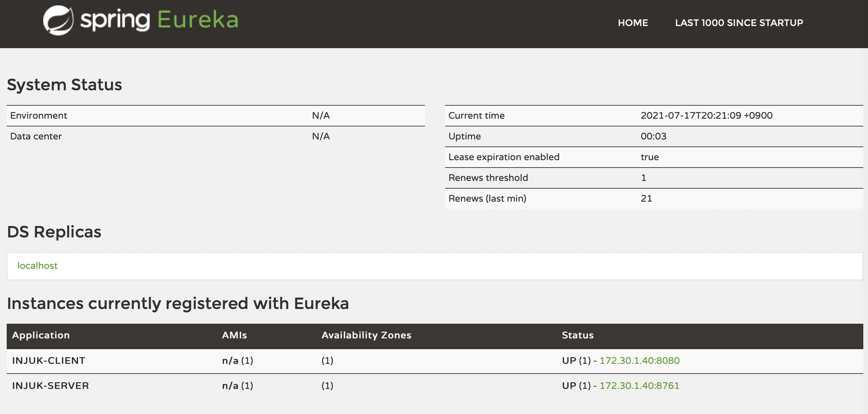Click the Renews threshold value
The height and width of the screenshot is (414, 868).
coord(643,178)
